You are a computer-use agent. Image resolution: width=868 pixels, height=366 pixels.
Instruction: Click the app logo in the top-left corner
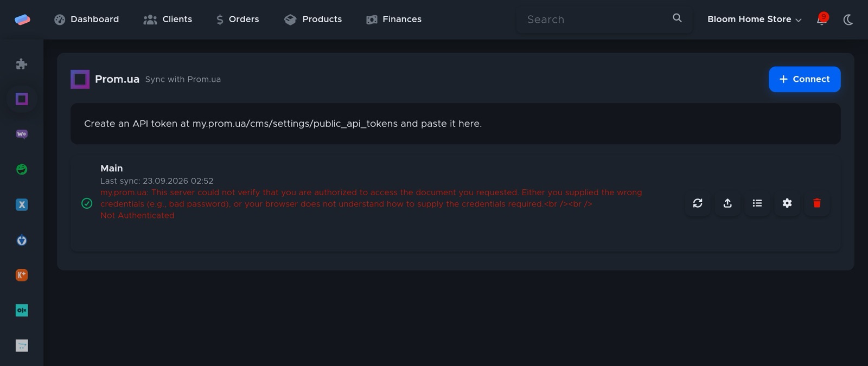(22, 20)
